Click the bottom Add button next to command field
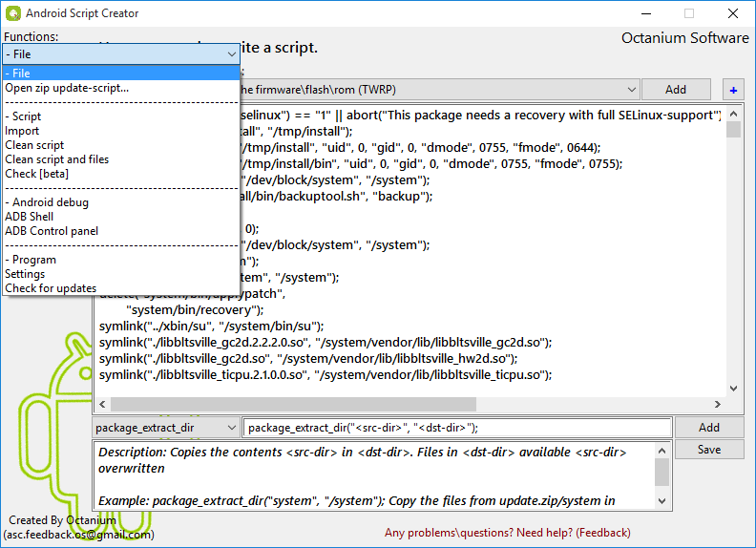The width and height of the screenshot is (756, 548). [x=708, y=428]
